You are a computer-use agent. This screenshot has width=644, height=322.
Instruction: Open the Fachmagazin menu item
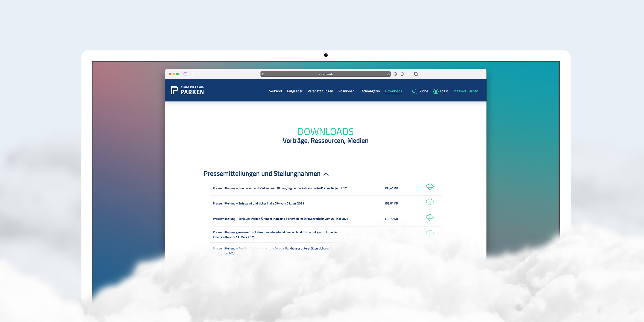[369, 91]
